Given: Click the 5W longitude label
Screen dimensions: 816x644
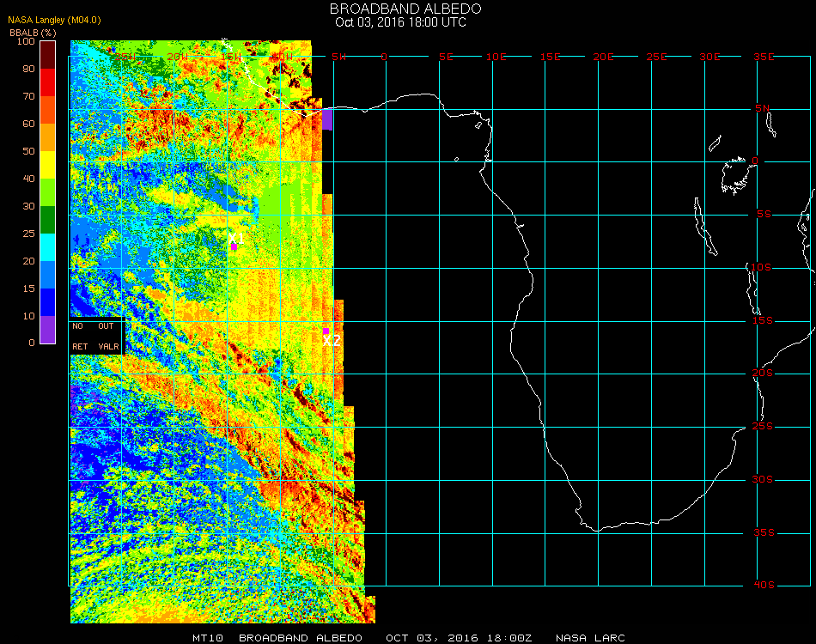Looking at the screenshot, I should click(x=338, y=57).
